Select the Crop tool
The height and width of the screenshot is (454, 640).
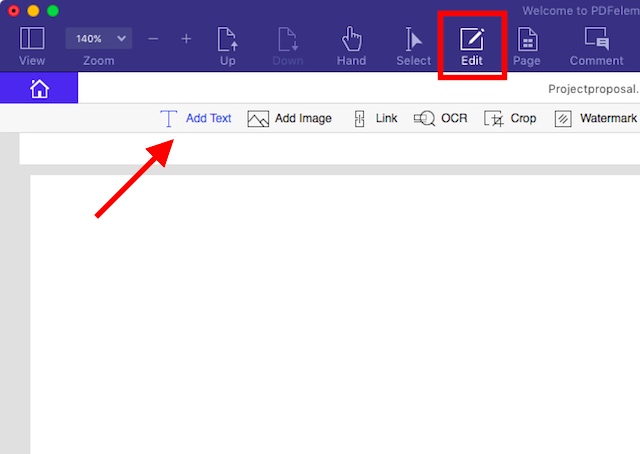click(x=510, y=118)
